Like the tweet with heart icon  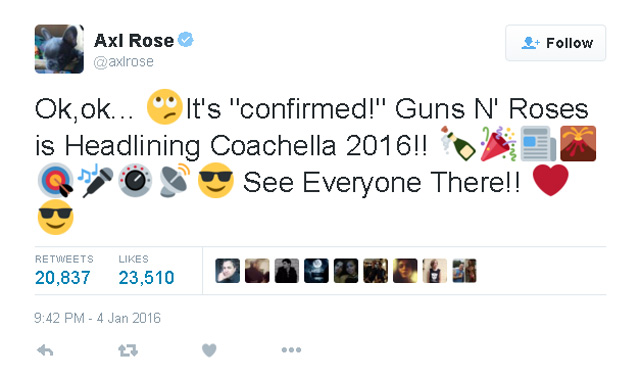pyautogui.click(x=209, y=350)
